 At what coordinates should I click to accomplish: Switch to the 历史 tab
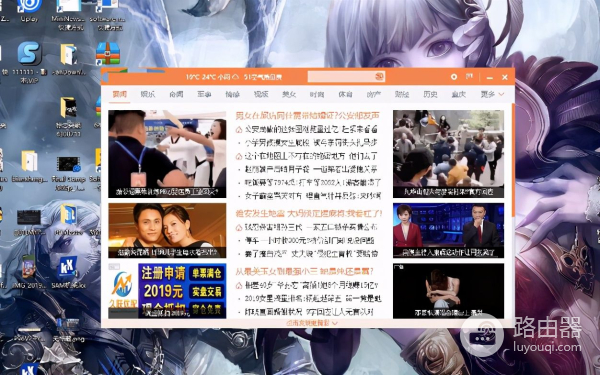(430, 94)
